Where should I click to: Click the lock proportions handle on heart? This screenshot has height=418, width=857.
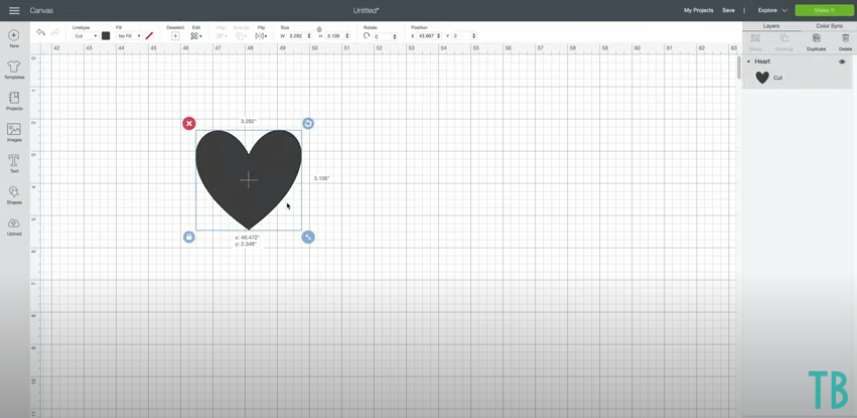click(x=189, y=237)
